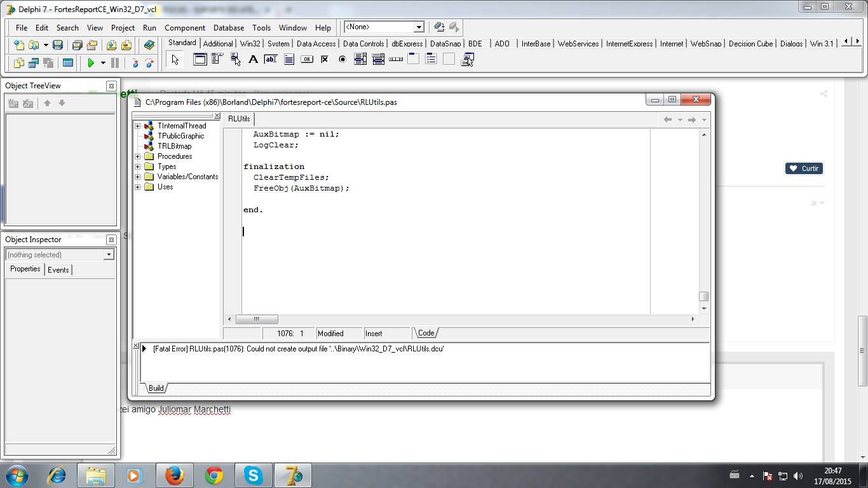Click editor forward navigation arrow

coord(692,119)
